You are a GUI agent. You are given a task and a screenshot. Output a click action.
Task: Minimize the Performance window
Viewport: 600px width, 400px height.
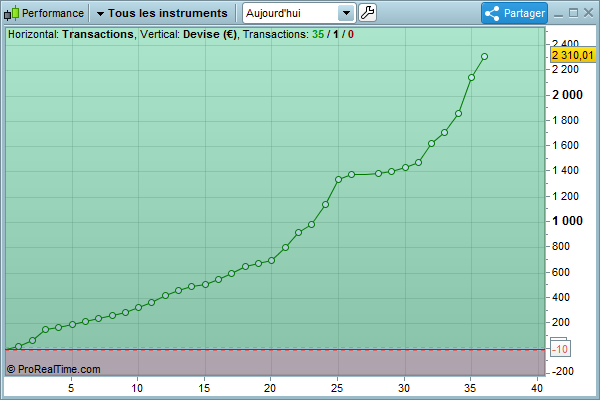pyautogui.click(x=558, y=14)
